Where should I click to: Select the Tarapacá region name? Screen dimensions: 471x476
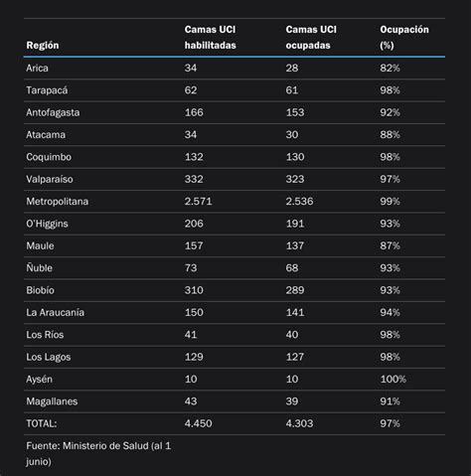coord(47,90)
